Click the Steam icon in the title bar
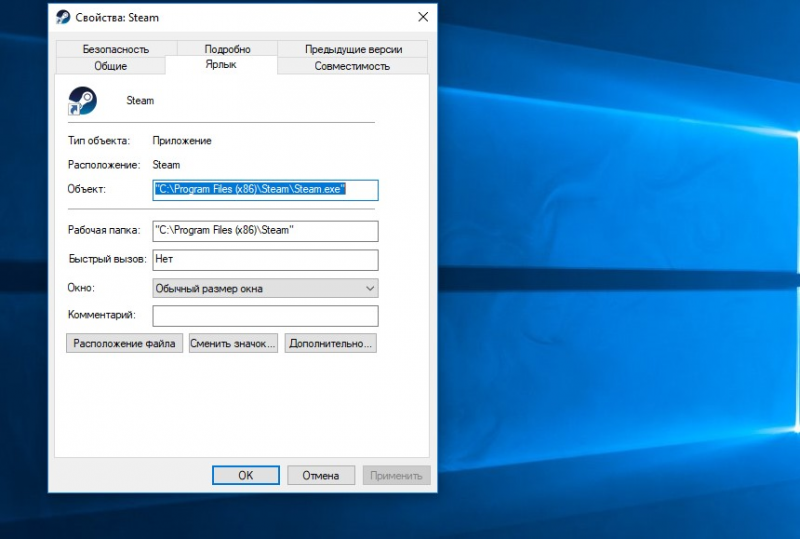The width and height of the screenshot is (800, 539). (x=63, y=17)
